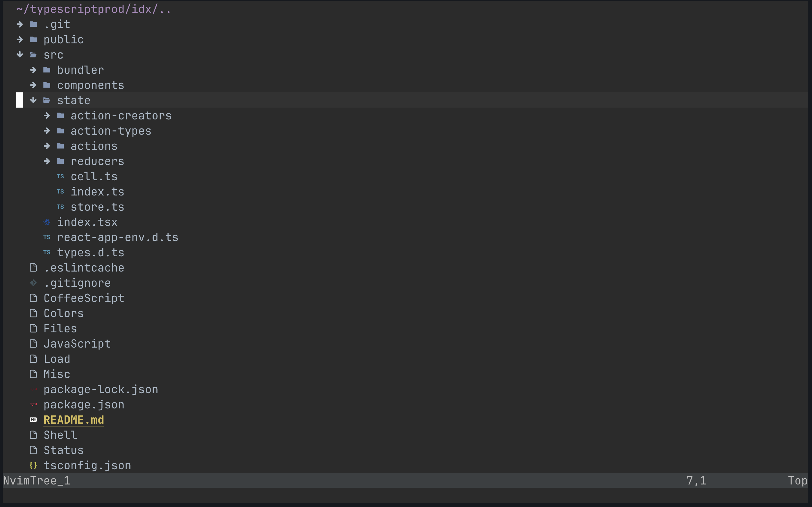
Task: Expand the bundler folder arrow
Action: click(x=33, y=70)
